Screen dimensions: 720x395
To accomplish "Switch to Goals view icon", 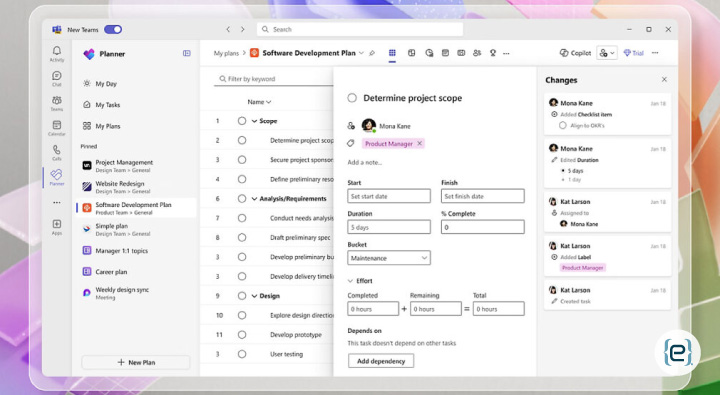I will 493,53.
